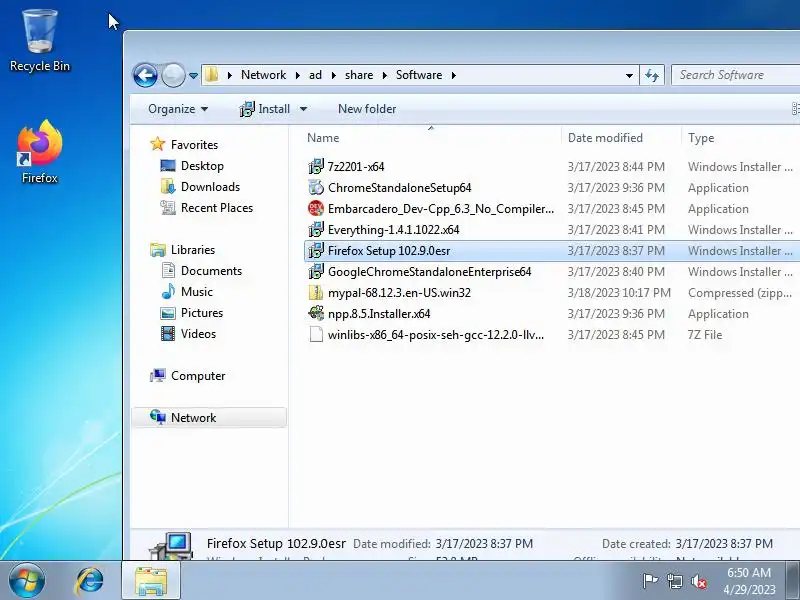Viewport: 800px width, 600px height.
Task: Click '7Z File' in the Type column
Action: tap(705, 335)
